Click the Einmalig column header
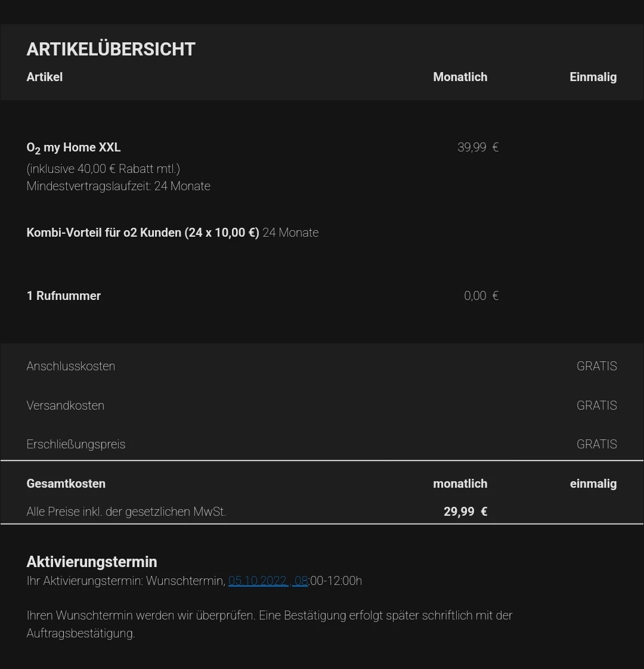Image resolution: width=644 pixels, height=669 pixels. tap(593, 77)
